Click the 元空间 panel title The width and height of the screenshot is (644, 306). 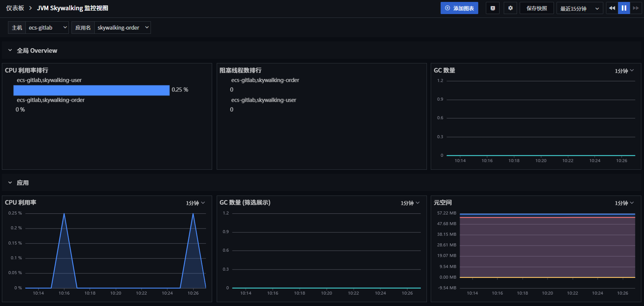click(443, 202)
